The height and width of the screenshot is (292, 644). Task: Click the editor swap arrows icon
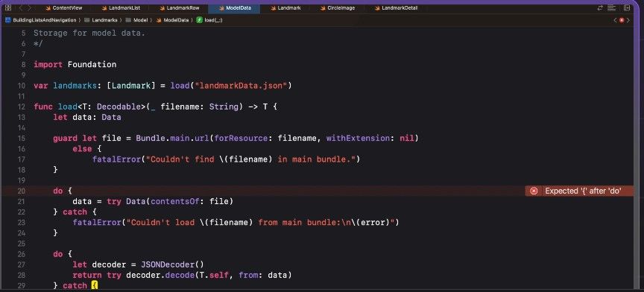click(600, 7)
